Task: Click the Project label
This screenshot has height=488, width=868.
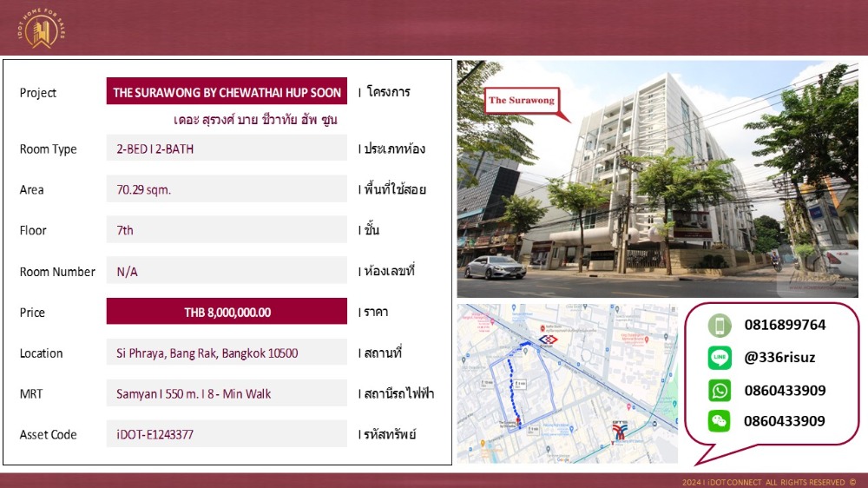Action: click(37, 93)
